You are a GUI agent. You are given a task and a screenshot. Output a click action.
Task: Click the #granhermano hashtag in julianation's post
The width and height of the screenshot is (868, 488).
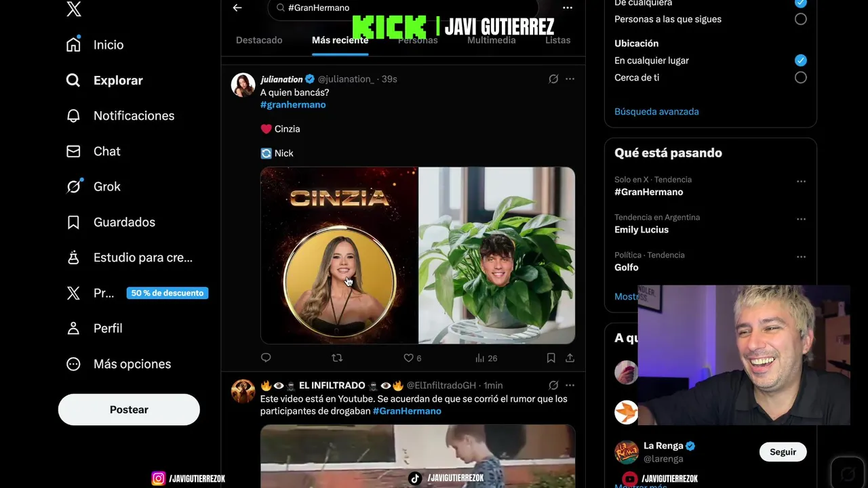[293, 104]
